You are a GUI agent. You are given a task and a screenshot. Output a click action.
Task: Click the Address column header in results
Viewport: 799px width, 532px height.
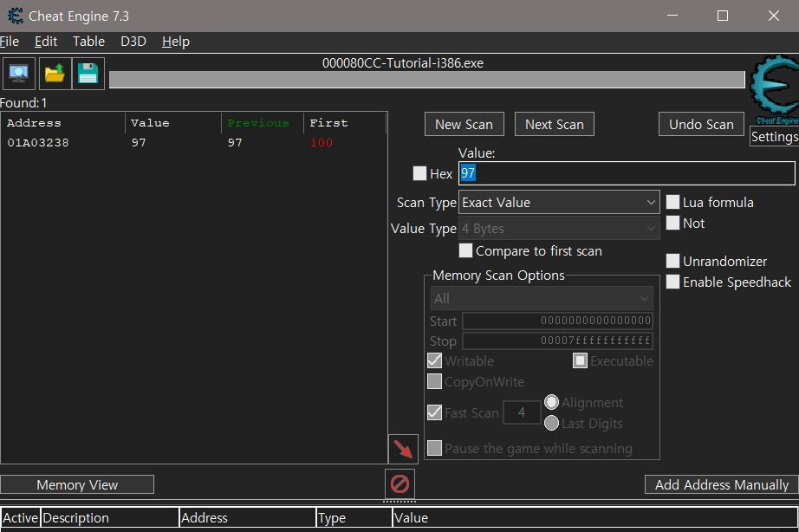pyautogui.click(x=63, y=123)
